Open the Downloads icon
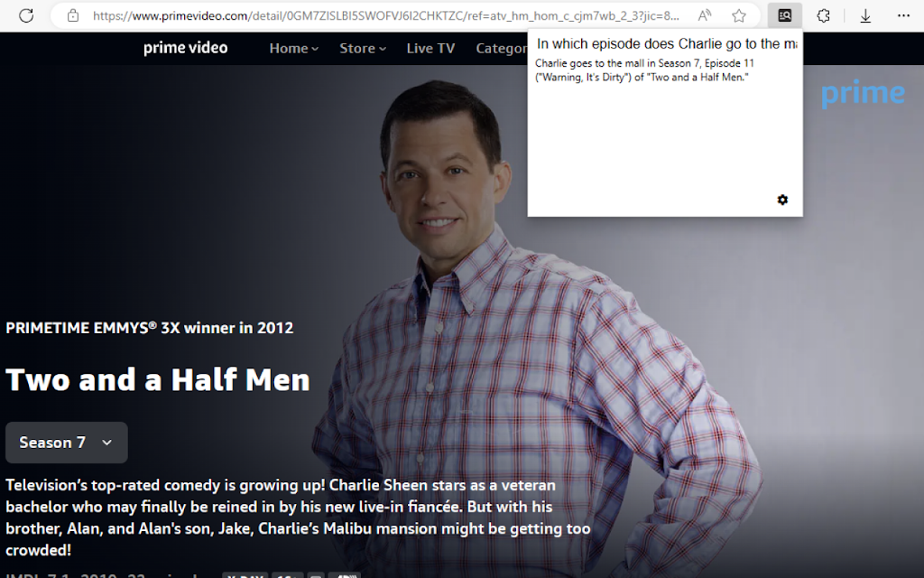 tap(865, 16)
